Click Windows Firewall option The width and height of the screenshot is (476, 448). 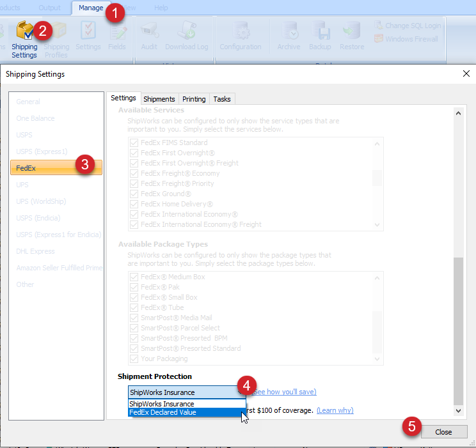406,39
